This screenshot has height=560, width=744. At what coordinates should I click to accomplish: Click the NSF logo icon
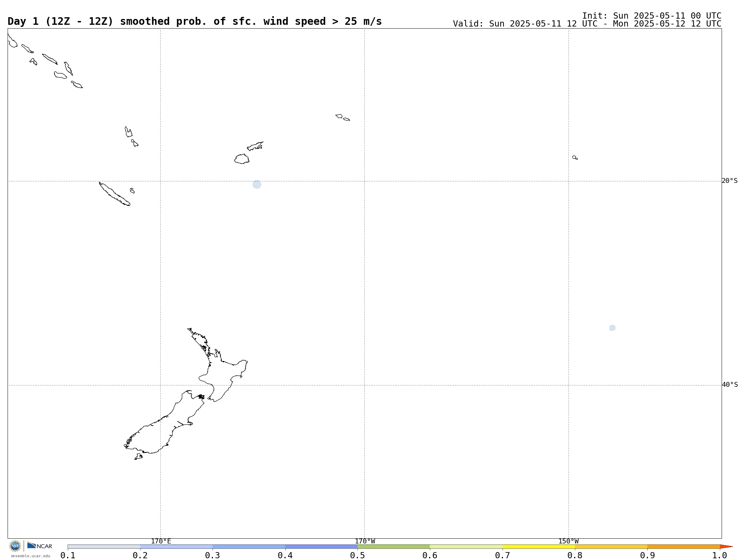[x=15, y=546]
